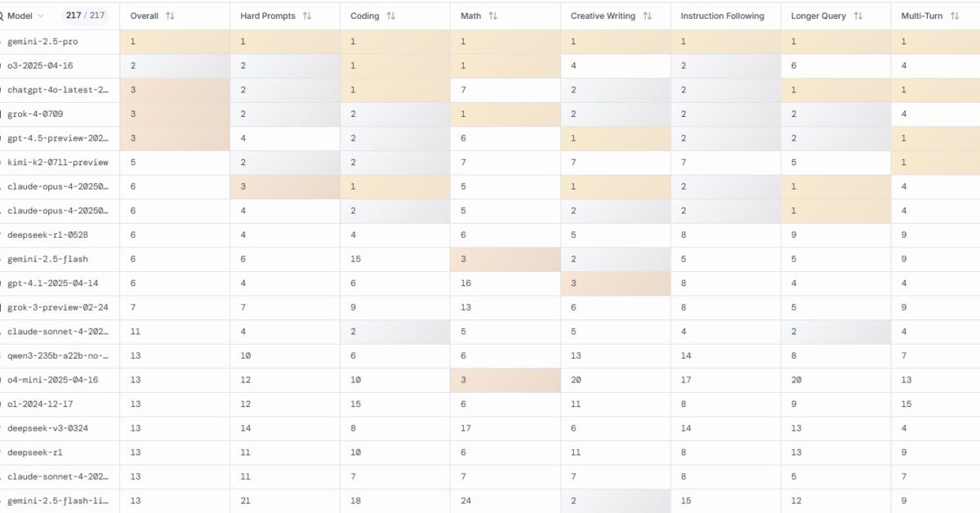Sort by Longer Query arrows icon
This screenshot has height=513, width=980.
tap(857, 16)
